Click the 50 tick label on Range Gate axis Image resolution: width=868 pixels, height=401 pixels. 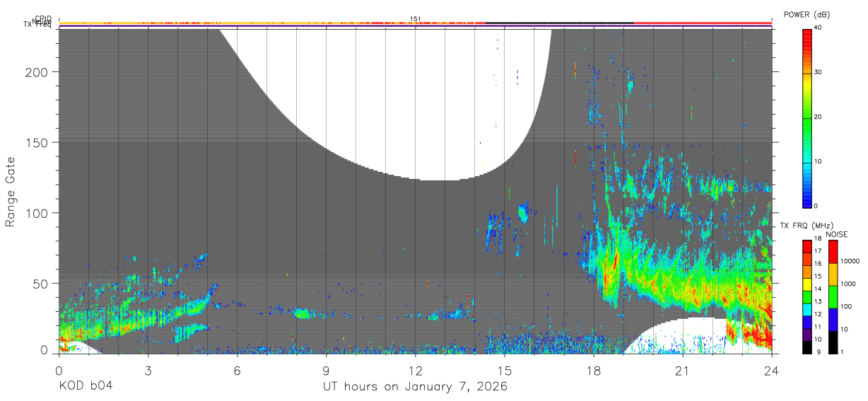coord(41,283)
